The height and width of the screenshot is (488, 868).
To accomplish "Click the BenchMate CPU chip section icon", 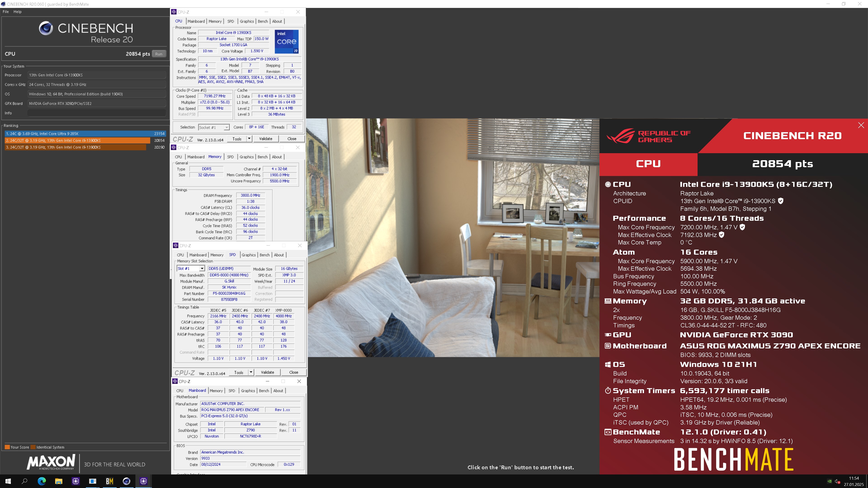I will (608, 184).
